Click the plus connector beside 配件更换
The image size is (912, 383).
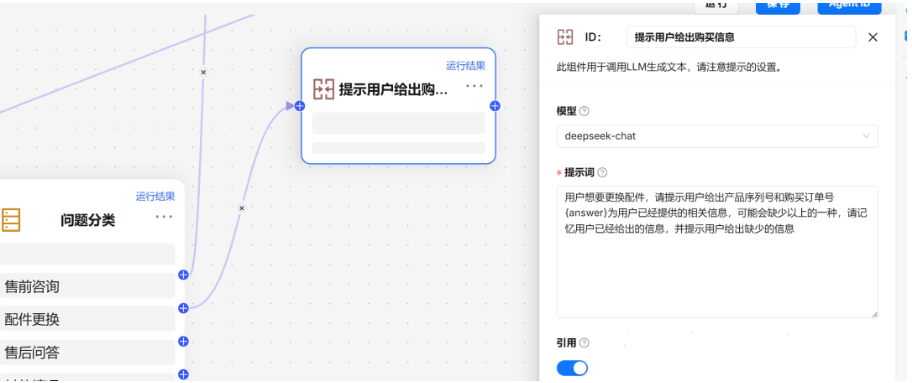183,308
